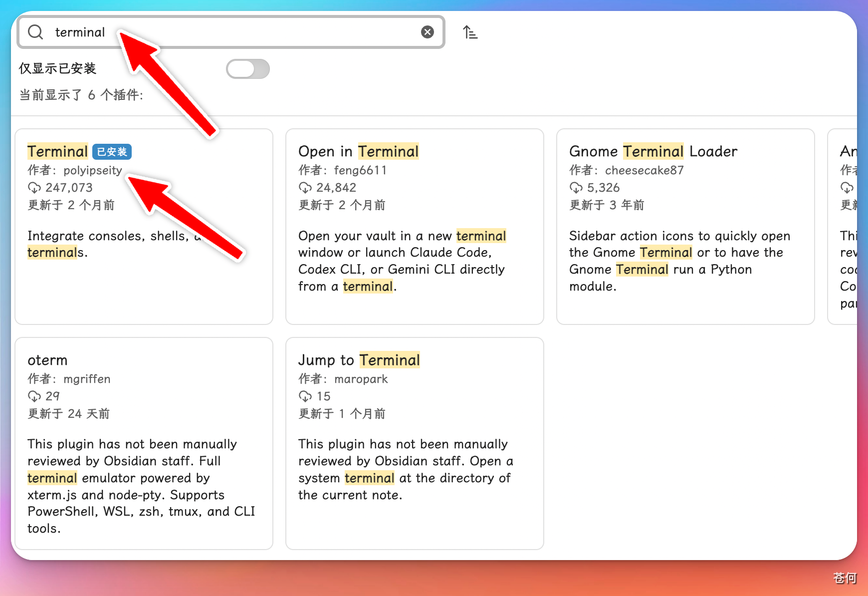The image size is (868, 596).
Task: Click the Gnome Terminal Loader title
Action: (x=653, y=151)
